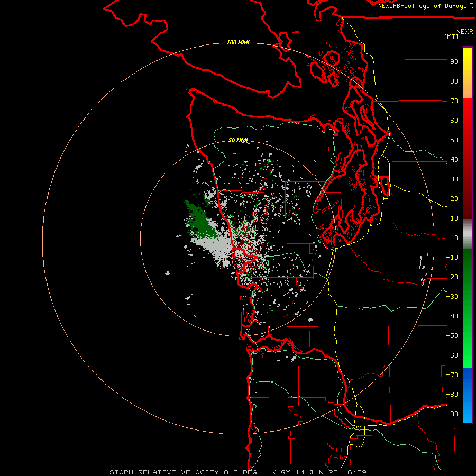Click the 0.5 DEG elevation angle text
This screenshot has height=476, width=476.
pyautogui.click(x=241, y=472)
